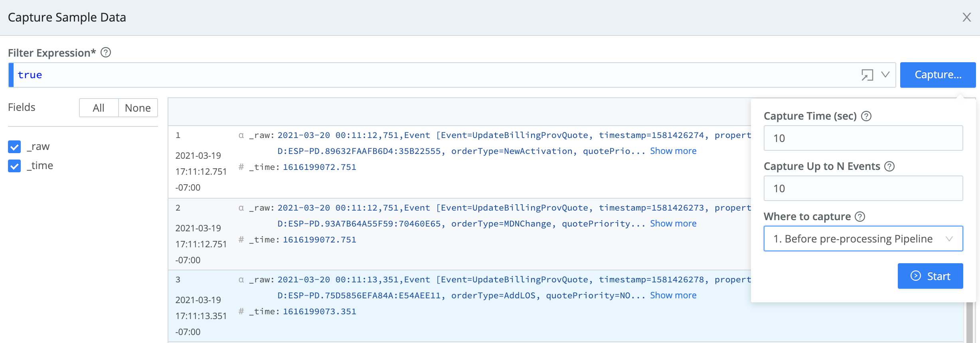Open Capture Time (sec) help icon
980x343 pixels.
click(866, 116)
